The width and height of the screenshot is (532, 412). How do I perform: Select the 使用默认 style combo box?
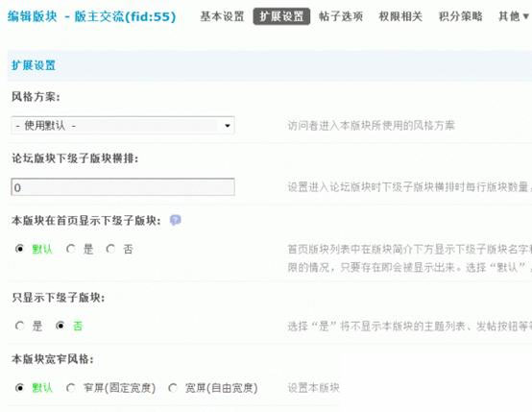coord(123,126)
